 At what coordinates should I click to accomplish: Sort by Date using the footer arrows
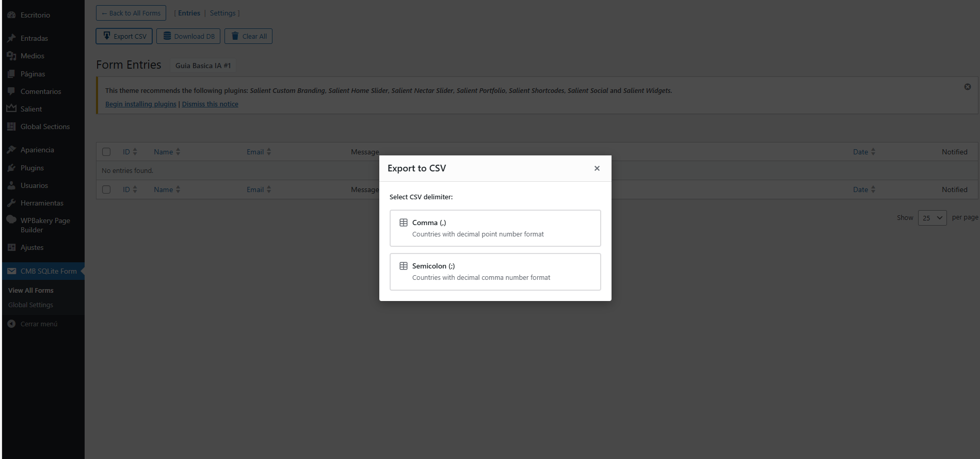coord(873,189)
